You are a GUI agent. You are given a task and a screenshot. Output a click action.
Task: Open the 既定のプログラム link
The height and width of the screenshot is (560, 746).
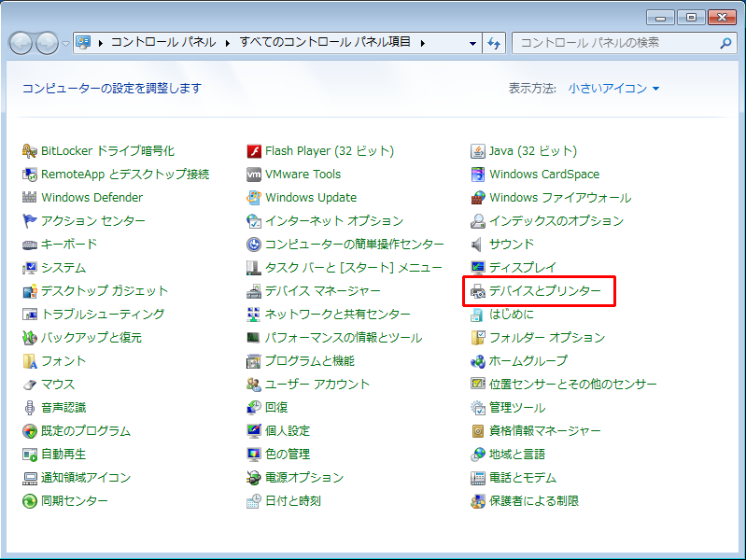coord(86,431)
